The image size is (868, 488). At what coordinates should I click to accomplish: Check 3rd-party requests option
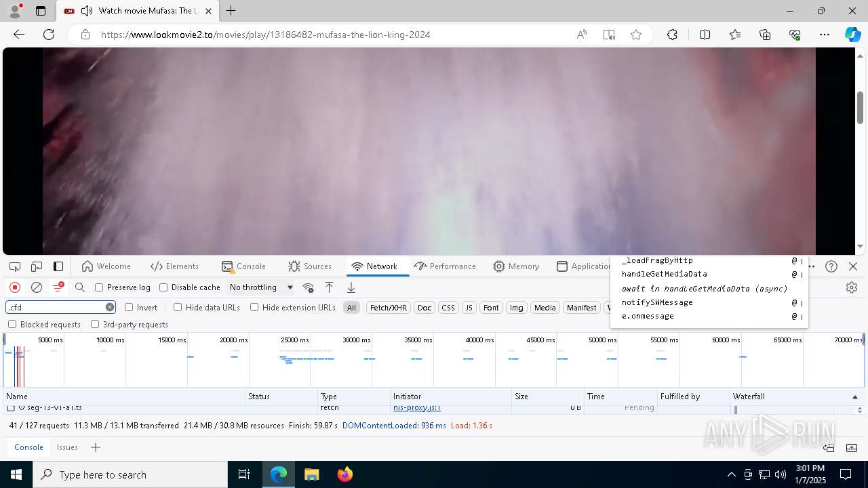click(95, 325)
